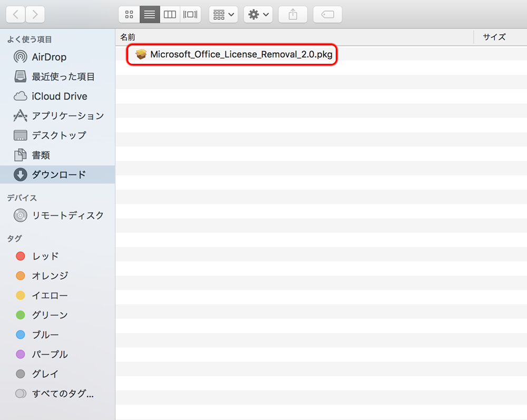Viewport: 527px width, 420px height.
Task: Switch to column view
Action: (x=170, y=14)
